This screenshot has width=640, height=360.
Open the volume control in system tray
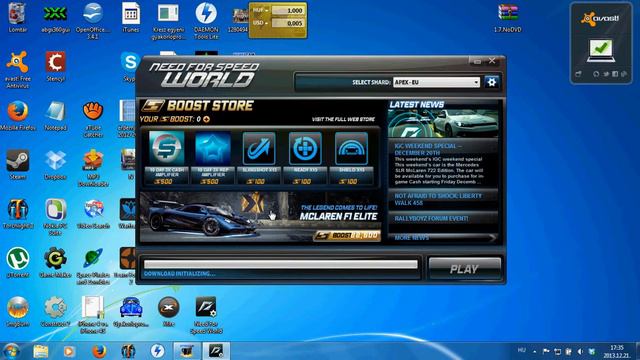coord(580,351)
